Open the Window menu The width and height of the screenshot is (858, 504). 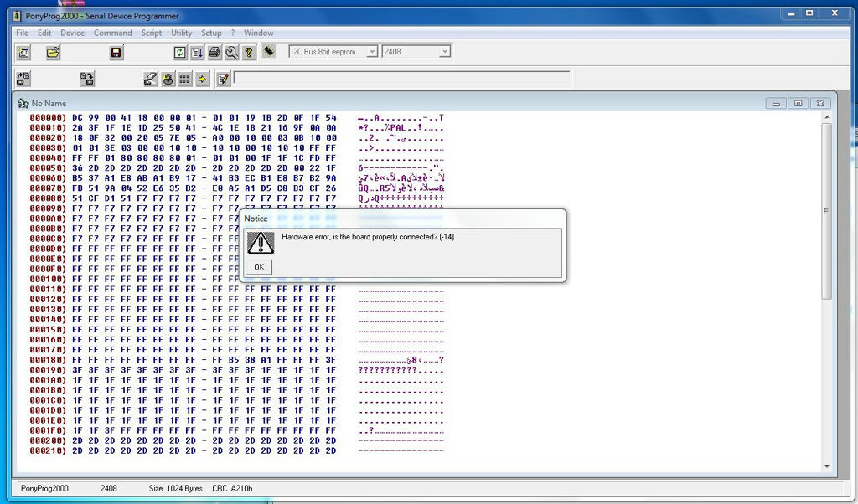(259, 33)
